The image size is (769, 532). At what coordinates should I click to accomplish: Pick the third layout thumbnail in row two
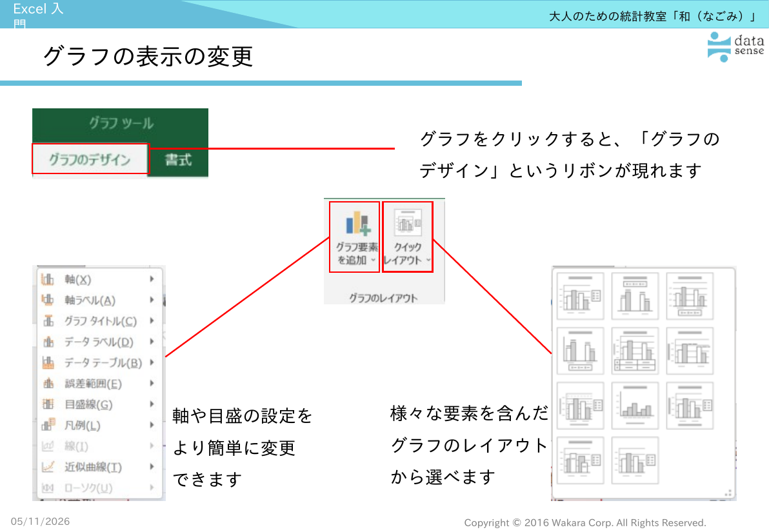coord(690,351)
